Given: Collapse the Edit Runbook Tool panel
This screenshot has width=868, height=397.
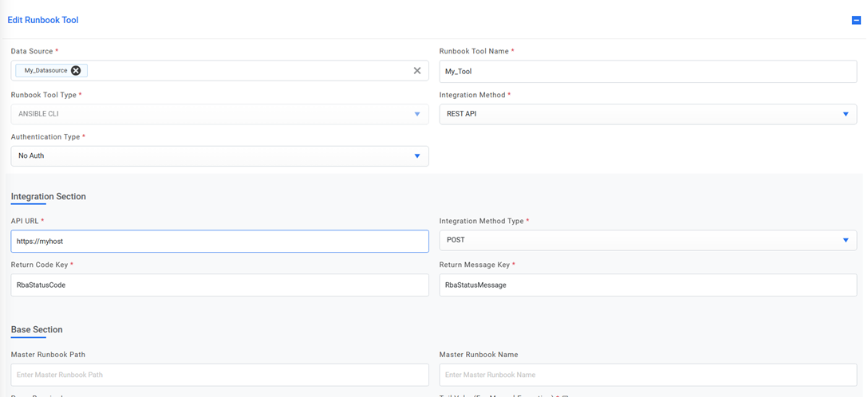Looking at the screenshot, I should point(856,21).
